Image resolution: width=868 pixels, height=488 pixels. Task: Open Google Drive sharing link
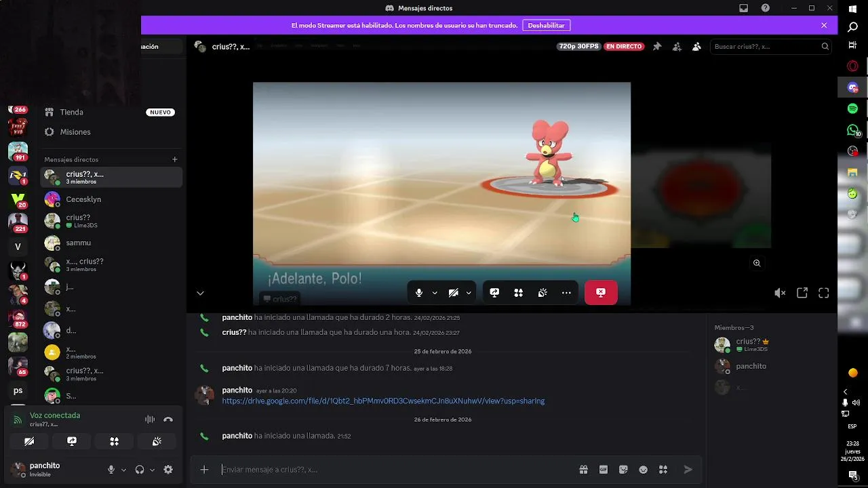pos(383,401)
